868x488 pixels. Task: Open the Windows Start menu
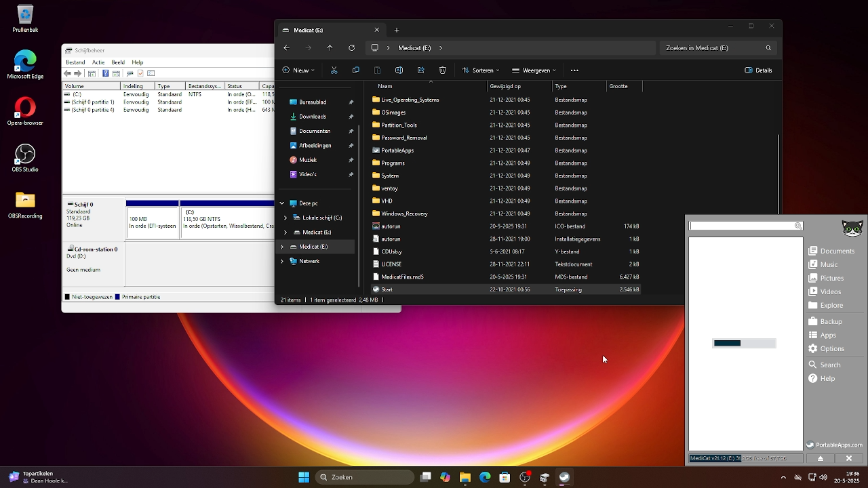click(x=304, y=477)
